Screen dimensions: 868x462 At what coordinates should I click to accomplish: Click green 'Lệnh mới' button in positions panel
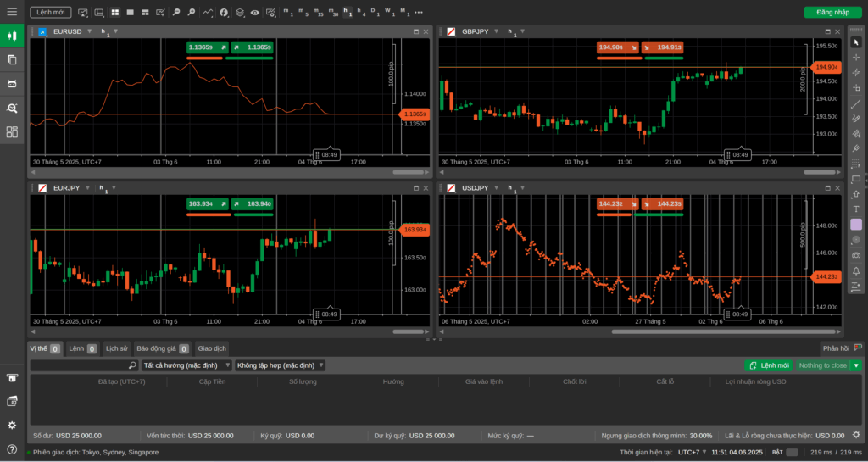click(x=769, y=365)
